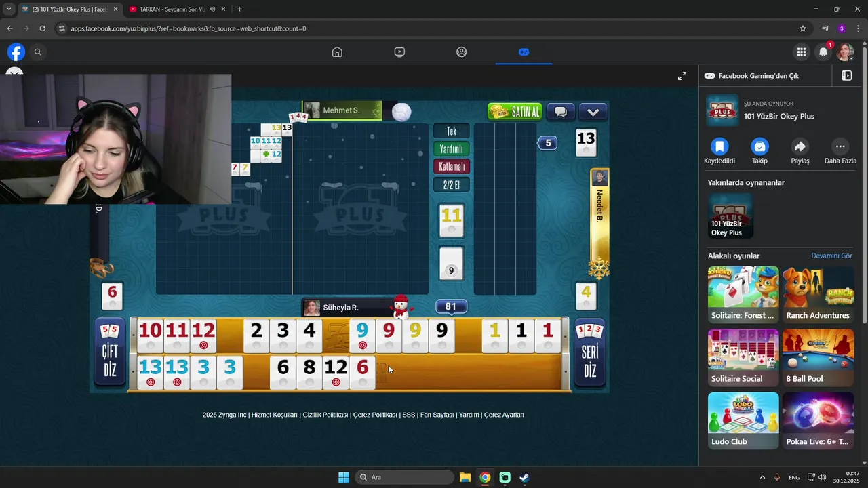Select black 2 tile on rack
Image resolution: width=868 pixels, height=488 pixels.
click(x=256, y=335)
